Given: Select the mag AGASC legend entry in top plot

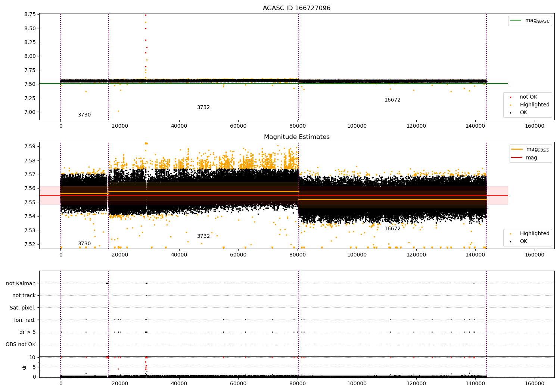Looking at the screenshot, I should tap(530, 21).
